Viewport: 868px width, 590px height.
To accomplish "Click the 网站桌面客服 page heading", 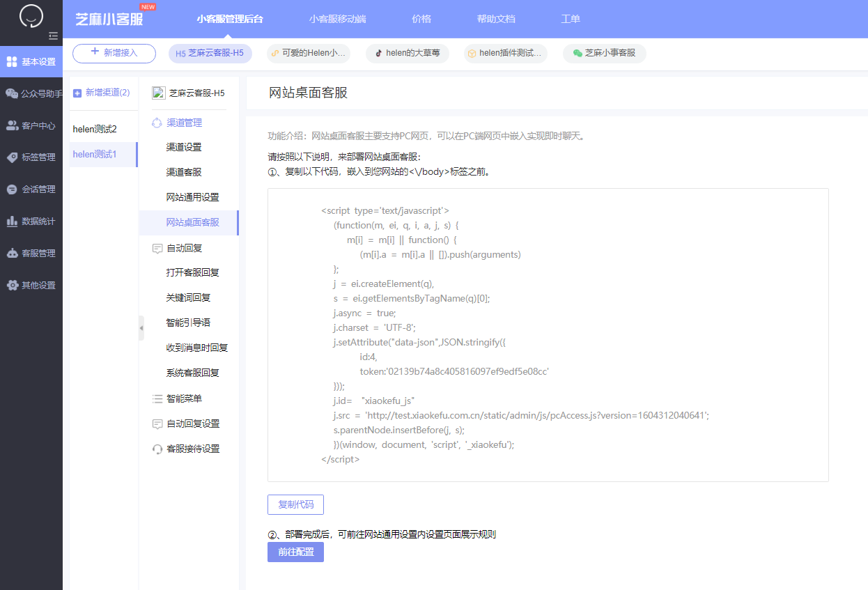I will 308,93.
